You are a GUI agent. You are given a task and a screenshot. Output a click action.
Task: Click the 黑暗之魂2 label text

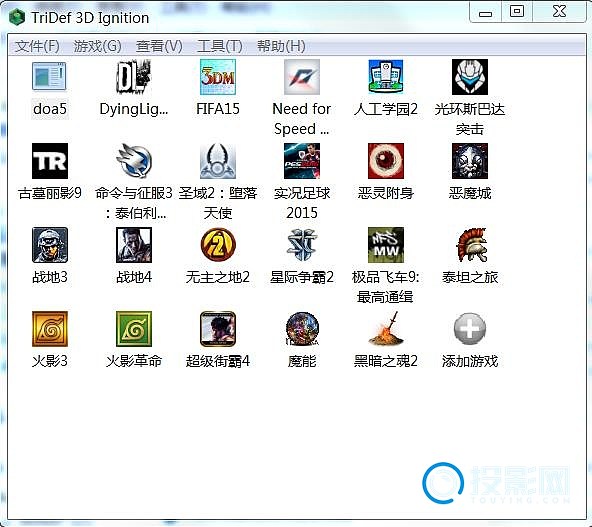(x=385, y=361)
